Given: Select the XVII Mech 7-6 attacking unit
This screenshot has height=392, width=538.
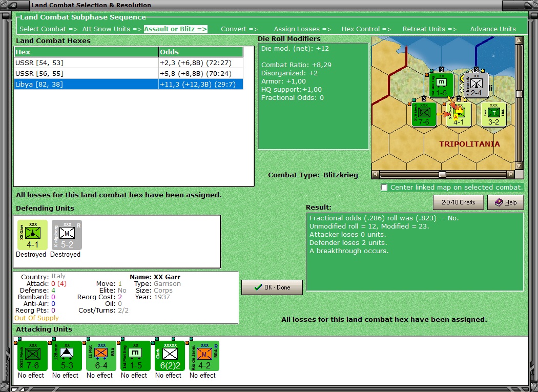Looking at the screenshot, I should tap(32, 355).
